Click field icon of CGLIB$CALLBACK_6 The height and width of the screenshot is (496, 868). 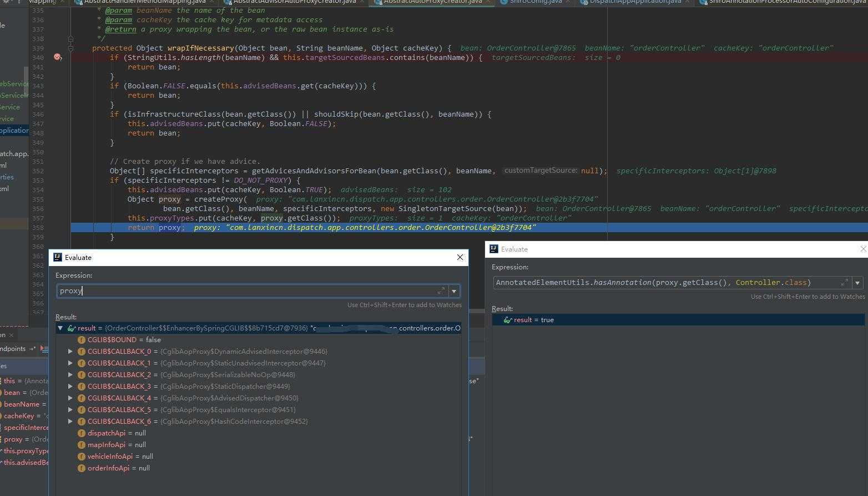point(82,422)
